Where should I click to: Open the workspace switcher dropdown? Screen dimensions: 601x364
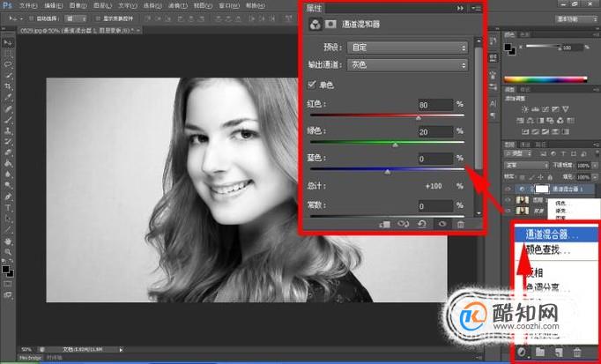pos(575,19)
